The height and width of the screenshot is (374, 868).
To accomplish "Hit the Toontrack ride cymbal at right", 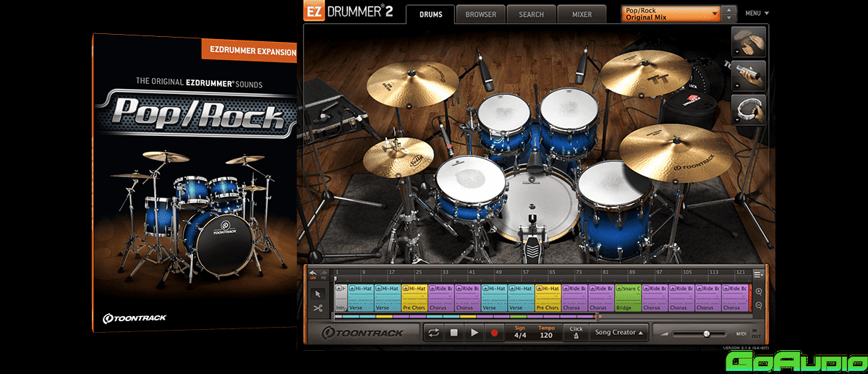I will [x=676, y=153].
